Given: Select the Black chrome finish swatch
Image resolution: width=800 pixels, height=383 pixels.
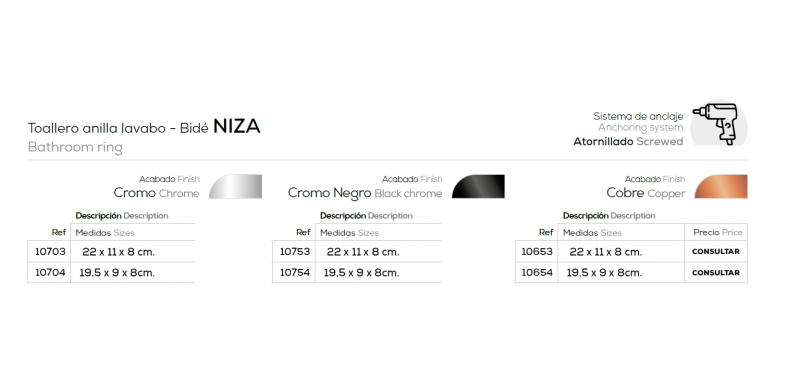Looking at the screenshot, I should coord(478,187).
